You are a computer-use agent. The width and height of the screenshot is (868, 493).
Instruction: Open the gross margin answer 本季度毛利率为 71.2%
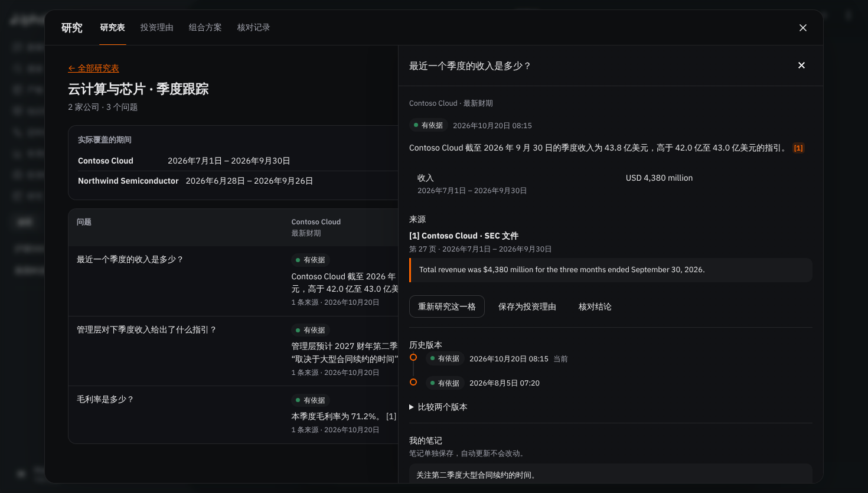[x=337, y=416]
